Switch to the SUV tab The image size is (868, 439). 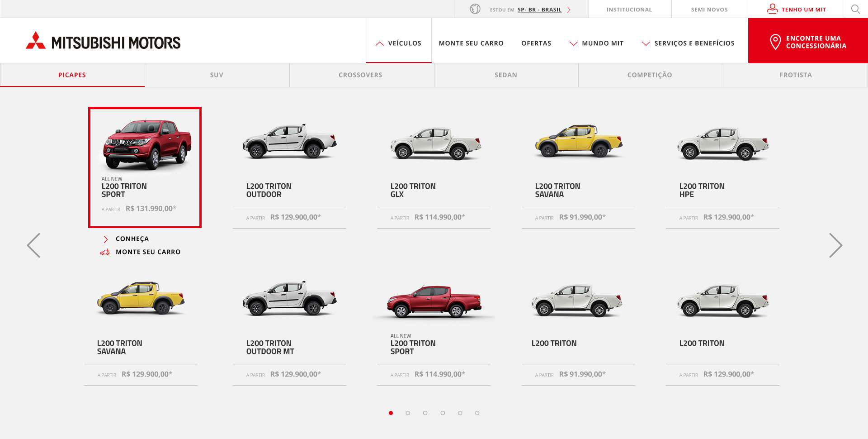click(217, 75)
